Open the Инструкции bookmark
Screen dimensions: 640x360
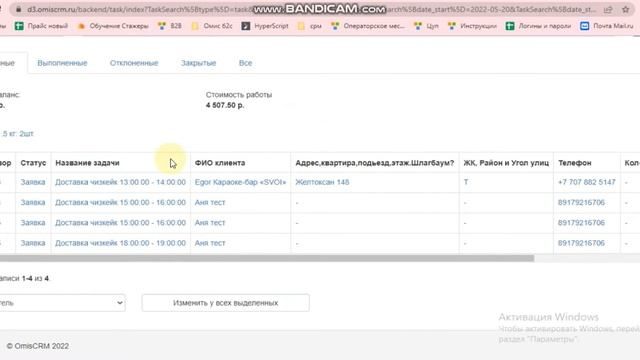click(472, 26)
